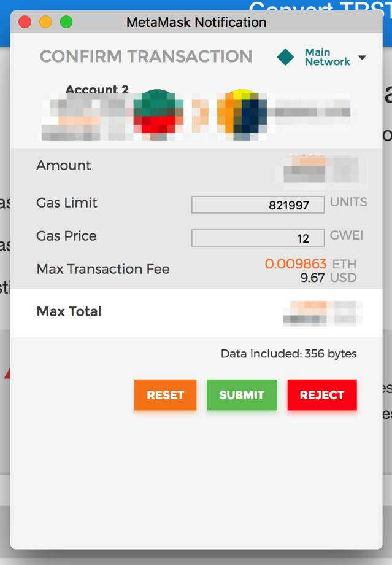Click the red REJECT button

click(322, 395)
